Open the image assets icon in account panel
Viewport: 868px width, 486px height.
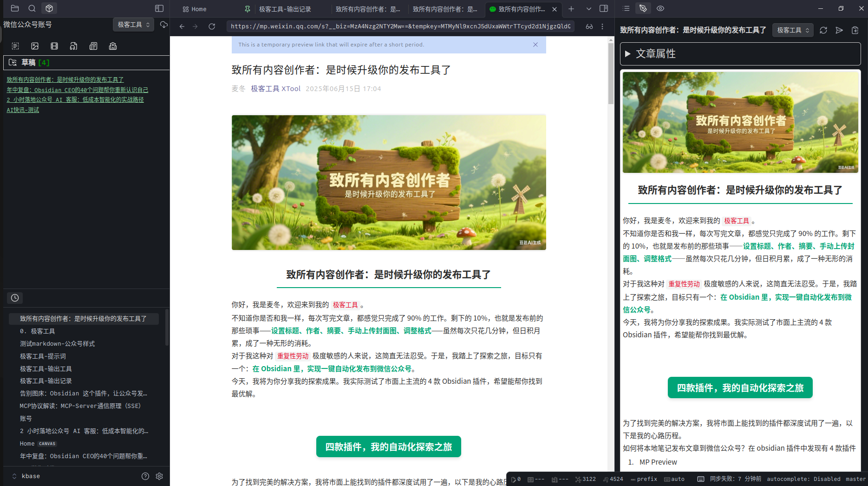click(35, 46)
